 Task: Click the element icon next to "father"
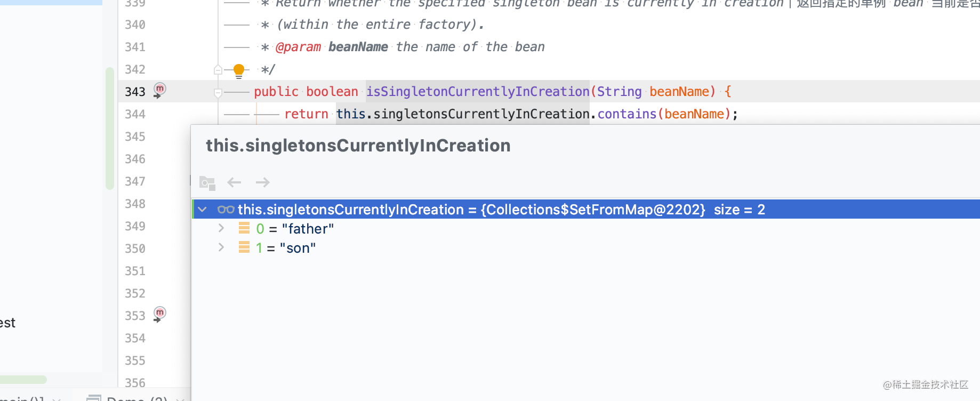pyautogui.click(x=244, y=228)
